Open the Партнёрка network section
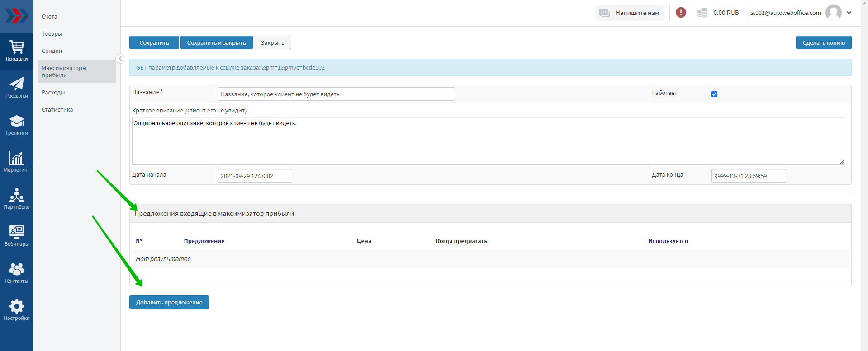The image size is (868, 351). 17,199
